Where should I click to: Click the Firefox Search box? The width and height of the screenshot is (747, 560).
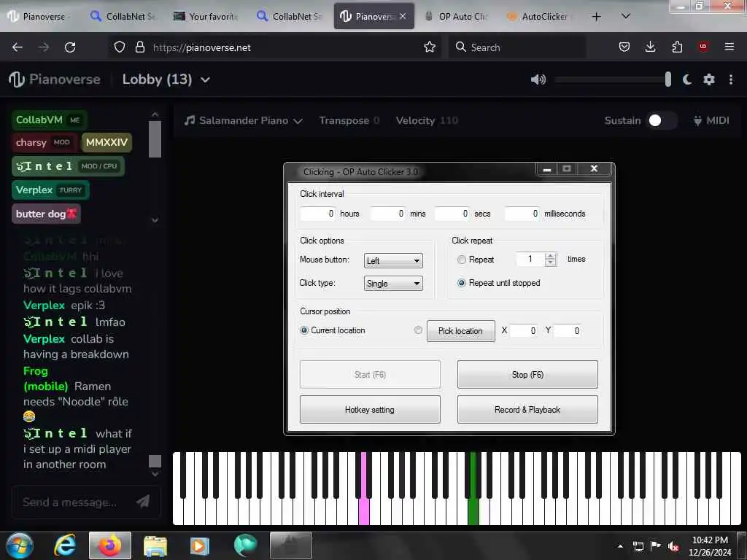click(x=517, y=47)
